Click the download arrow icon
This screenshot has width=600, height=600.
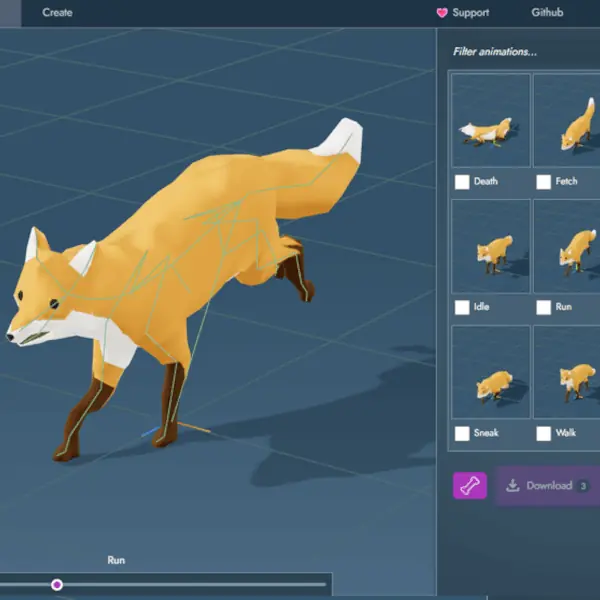tap(513, 486)
